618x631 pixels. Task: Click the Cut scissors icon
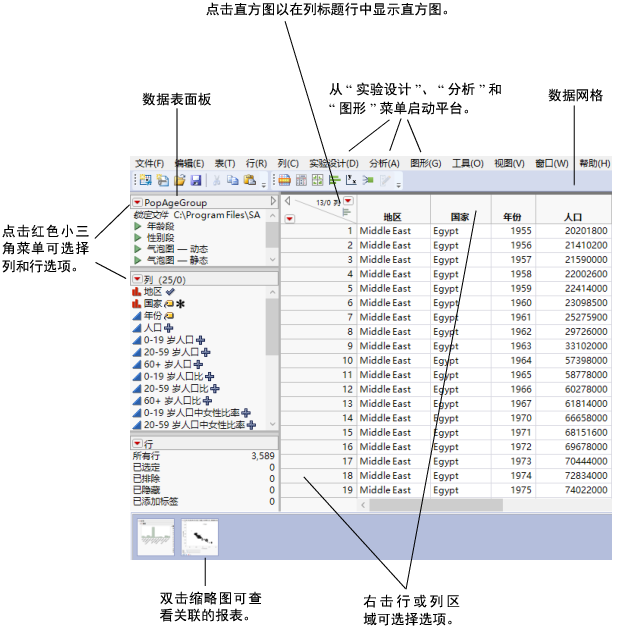(217, 180)
